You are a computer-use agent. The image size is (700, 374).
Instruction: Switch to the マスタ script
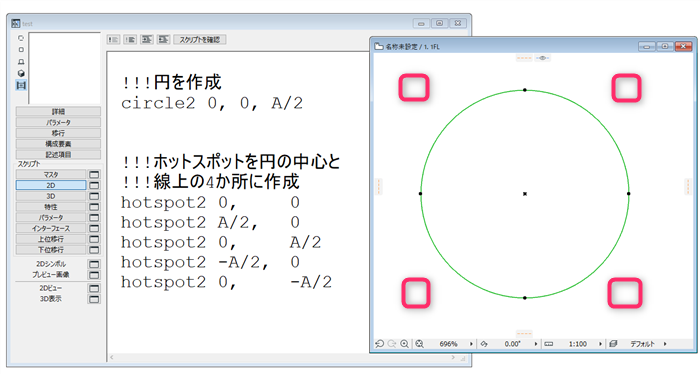(x=51, y=175)
